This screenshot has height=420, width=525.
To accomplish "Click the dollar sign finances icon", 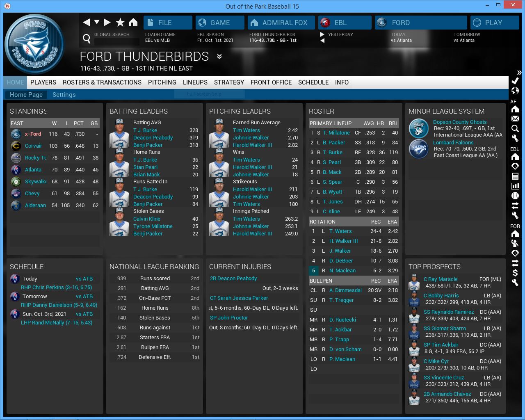I will (x=515, y=273).
